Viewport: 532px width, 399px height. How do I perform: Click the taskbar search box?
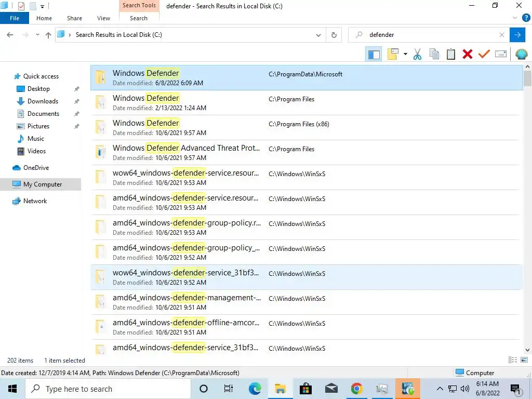point(108,389)
